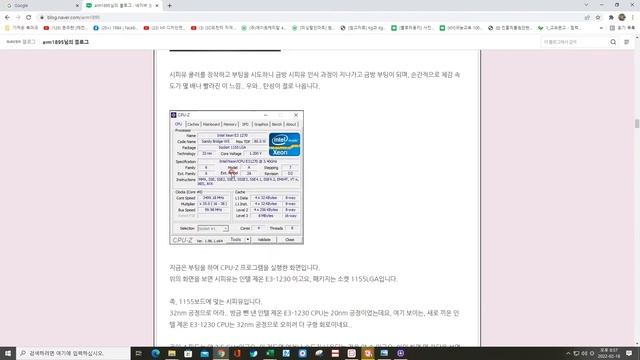Open the notification center icon
This screenshot has height=360, width=640.
point(629,353)
